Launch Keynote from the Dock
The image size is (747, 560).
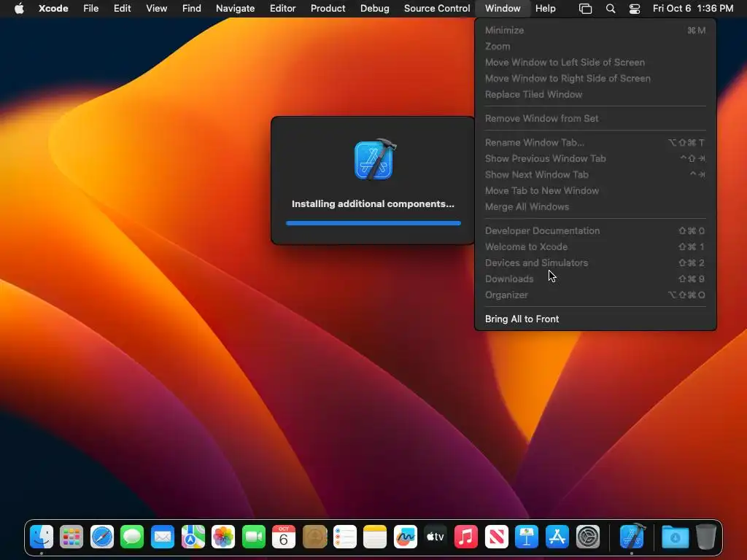click(x=527, y=537)
